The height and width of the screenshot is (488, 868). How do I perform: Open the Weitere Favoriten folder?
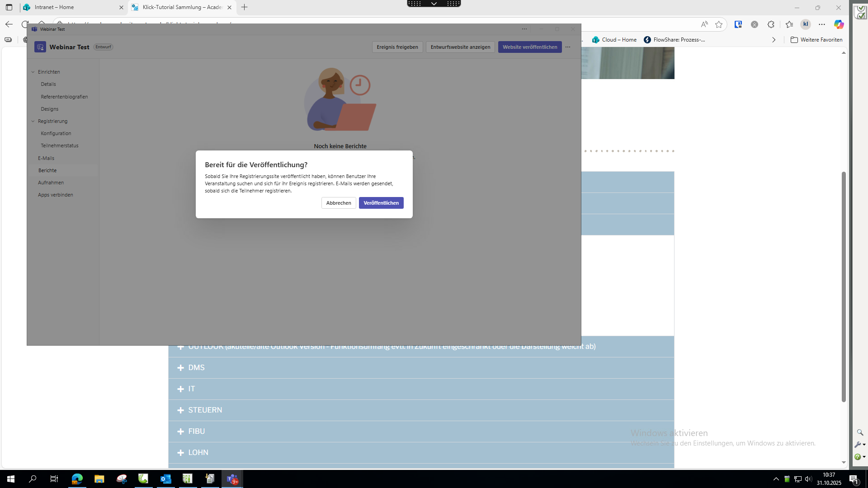coord(816,40)
